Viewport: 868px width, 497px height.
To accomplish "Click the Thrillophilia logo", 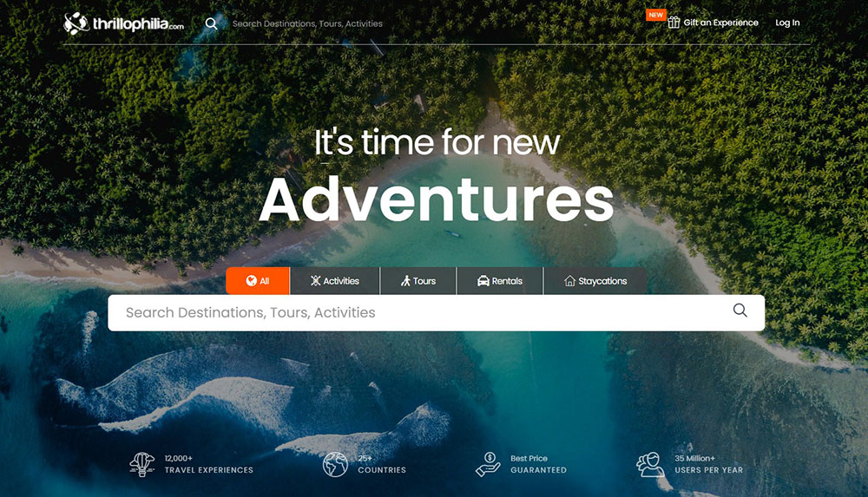I will [x=123, y=23].
